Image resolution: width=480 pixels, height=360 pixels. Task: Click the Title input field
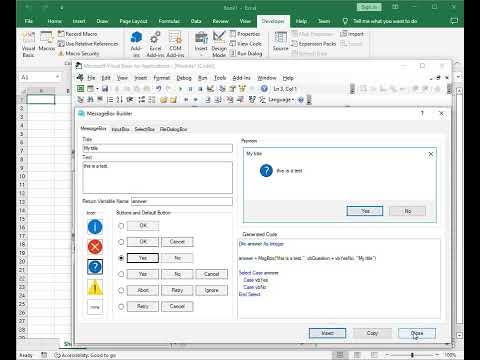pos(157,148)
